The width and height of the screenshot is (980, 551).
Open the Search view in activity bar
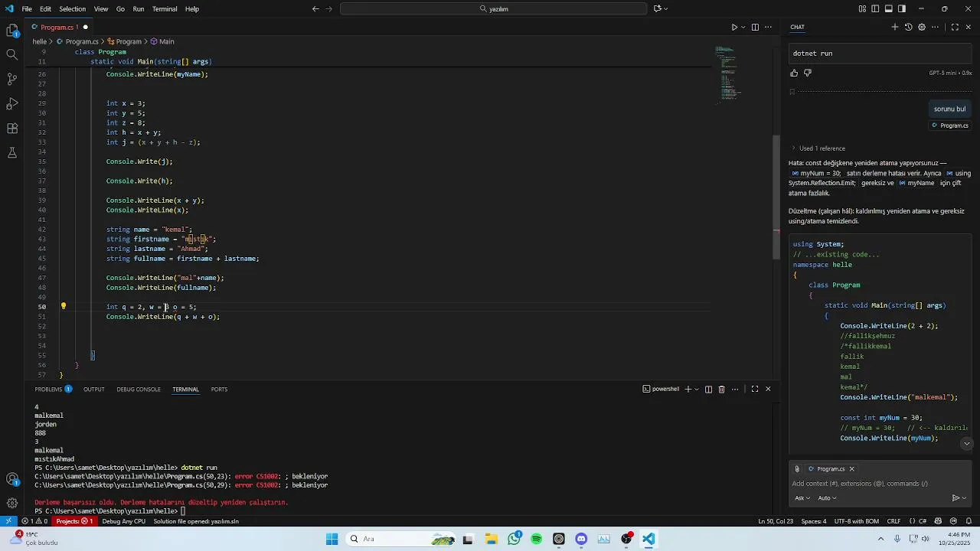pos(12,54)
